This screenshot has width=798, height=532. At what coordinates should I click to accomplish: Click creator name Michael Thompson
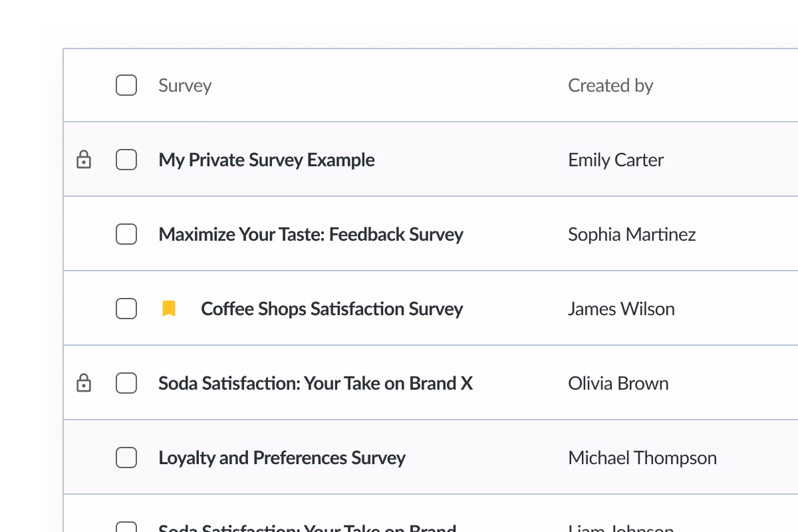pyautogui.click(x=642, y=458)
